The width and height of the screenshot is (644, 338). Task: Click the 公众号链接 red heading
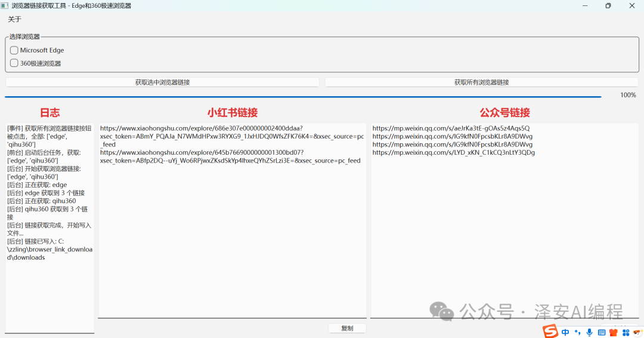(x=505, y=113)
